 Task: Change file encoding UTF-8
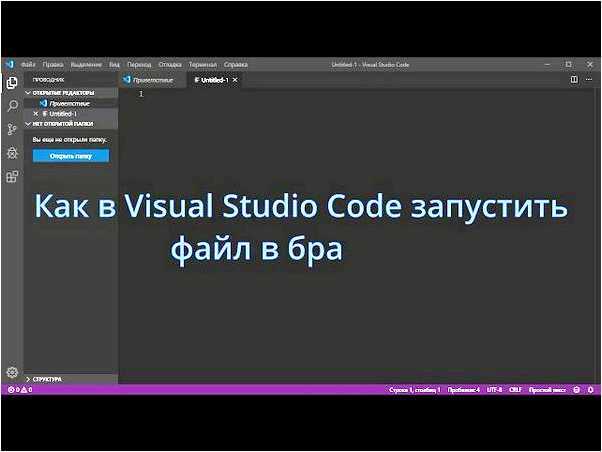[x=494, y=389]
